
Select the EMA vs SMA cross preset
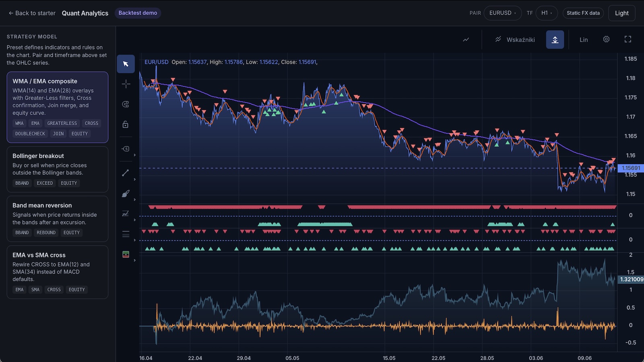[x=58, y=272]
